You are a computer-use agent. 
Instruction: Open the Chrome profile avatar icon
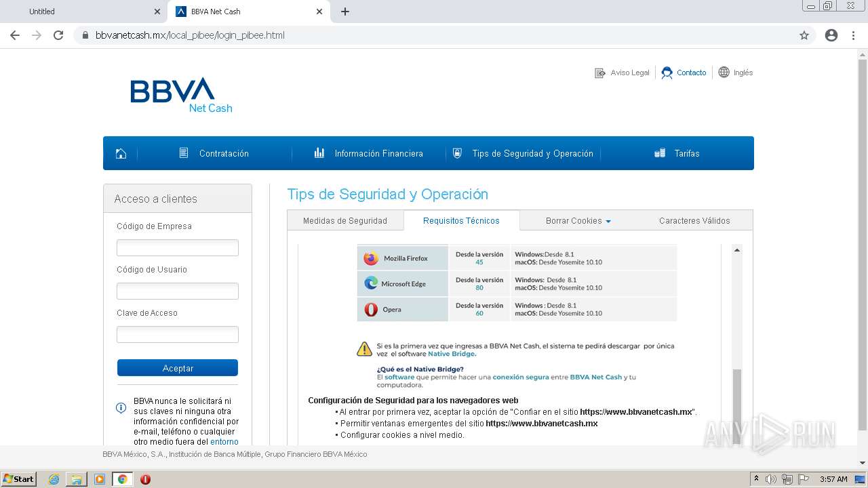(831, 35)
